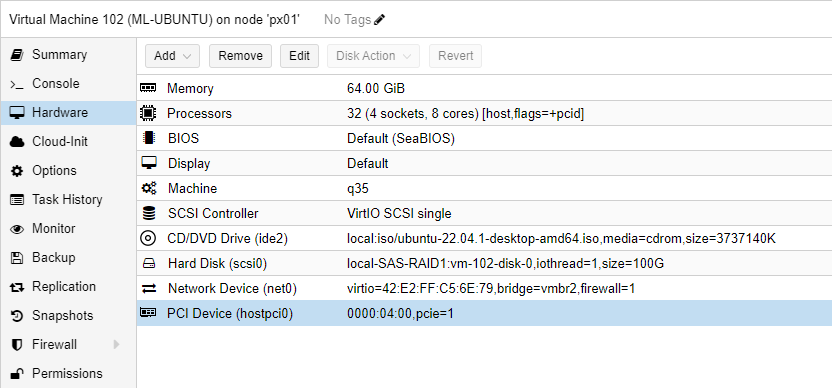Screen dimensions: 832x388
Task: Click the Permissions unlock icon
Action: pos(17,374)
